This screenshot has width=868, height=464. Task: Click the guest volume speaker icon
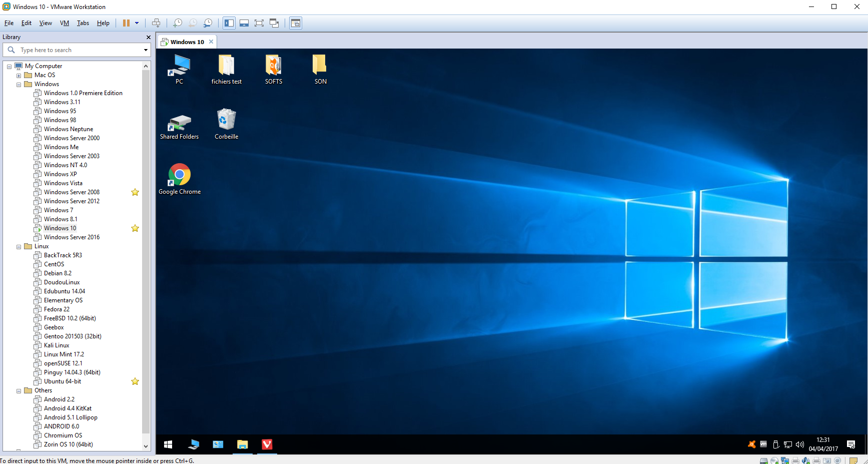tap(799, 444)
